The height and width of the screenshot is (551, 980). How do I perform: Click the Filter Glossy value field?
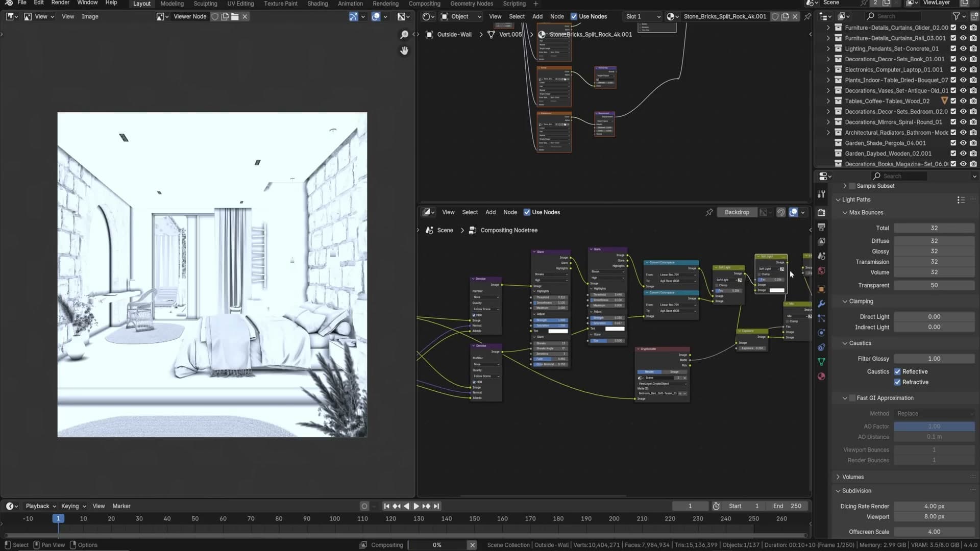pos(934,359)
